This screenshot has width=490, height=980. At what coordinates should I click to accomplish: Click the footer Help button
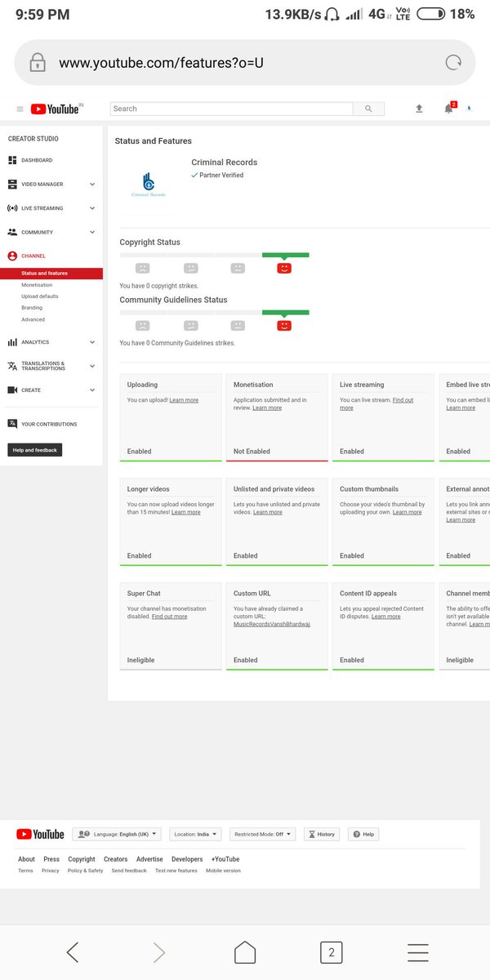click(364, 834)
